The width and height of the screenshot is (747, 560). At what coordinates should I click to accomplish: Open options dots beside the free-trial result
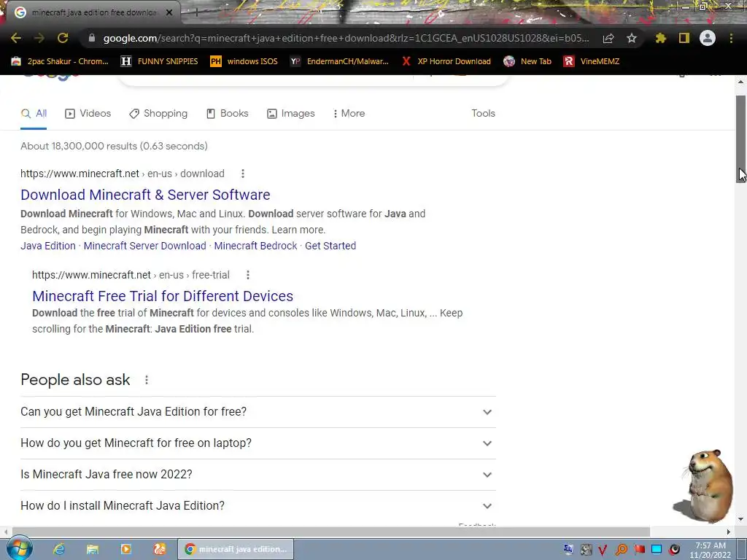(x=248, y=275)
